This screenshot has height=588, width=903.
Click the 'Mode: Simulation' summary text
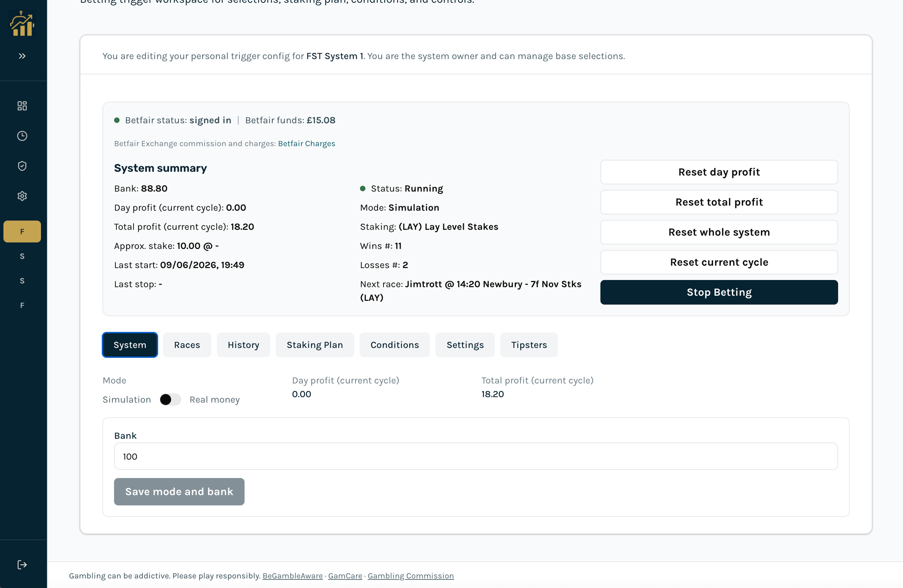click(400, 208)
